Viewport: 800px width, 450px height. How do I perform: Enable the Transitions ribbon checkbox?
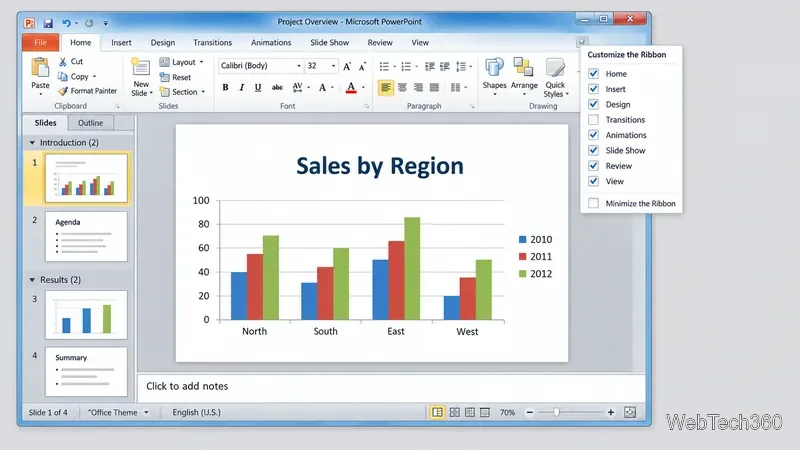click(x=593, y=119)
